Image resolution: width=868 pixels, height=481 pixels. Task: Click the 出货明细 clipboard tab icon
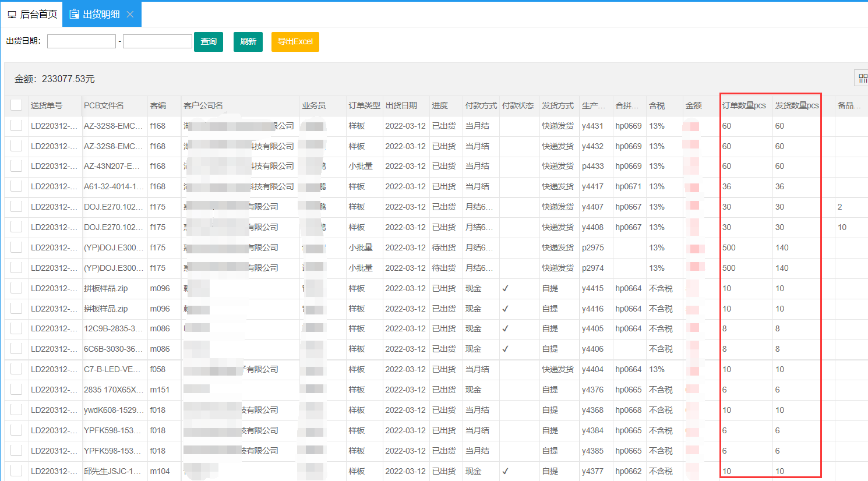click(74, 14)
